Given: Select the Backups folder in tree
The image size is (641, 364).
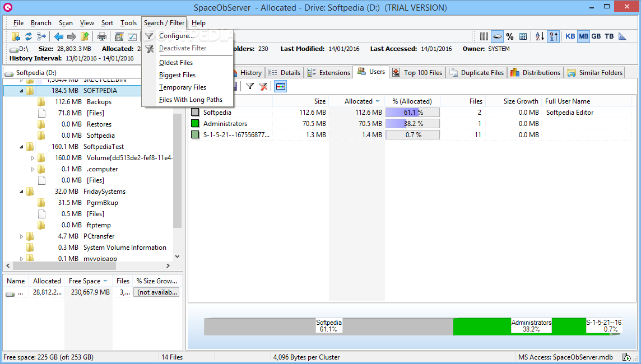Looking at the screenshot, I should [x=99, y=102].
